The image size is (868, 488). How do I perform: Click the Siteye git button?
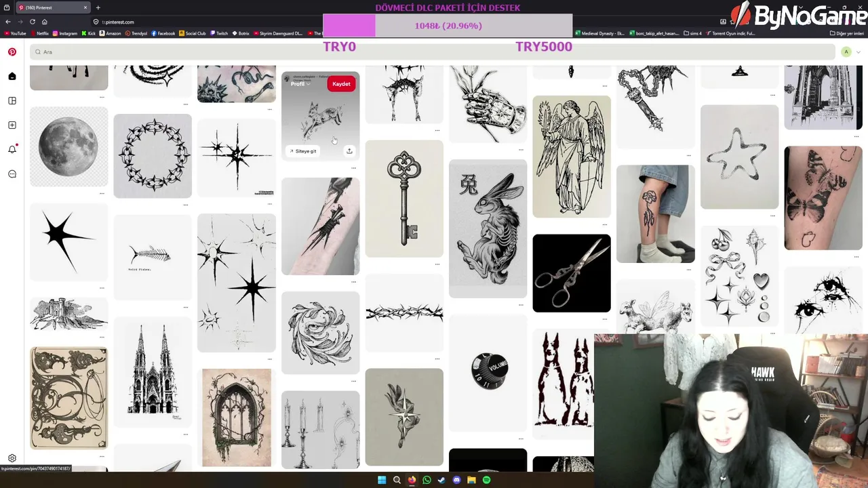click(302, 151)
